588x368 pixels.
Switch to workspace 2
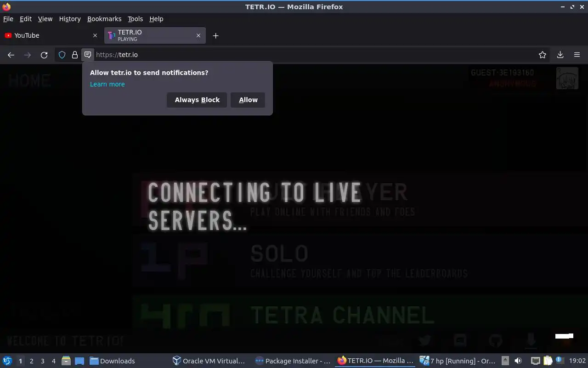point(31,361)
